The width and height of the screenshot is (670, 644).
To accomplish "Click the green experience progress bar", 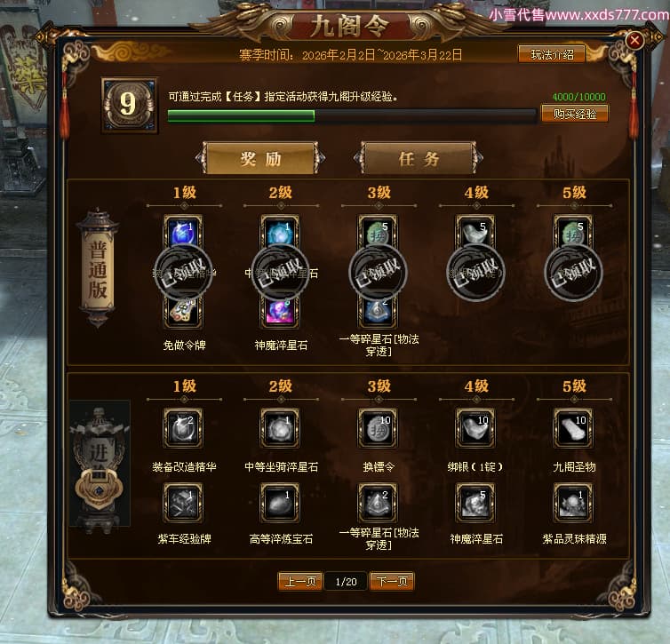I will tap(352, 115).
